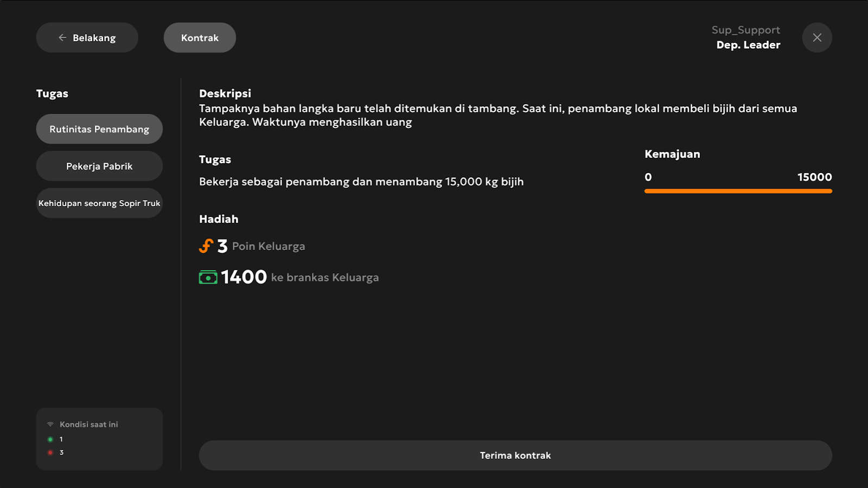This screenshot has width=868, height=488.
Task: Click the orange Kemajuan progress bar
Action: tap(738, 191)
